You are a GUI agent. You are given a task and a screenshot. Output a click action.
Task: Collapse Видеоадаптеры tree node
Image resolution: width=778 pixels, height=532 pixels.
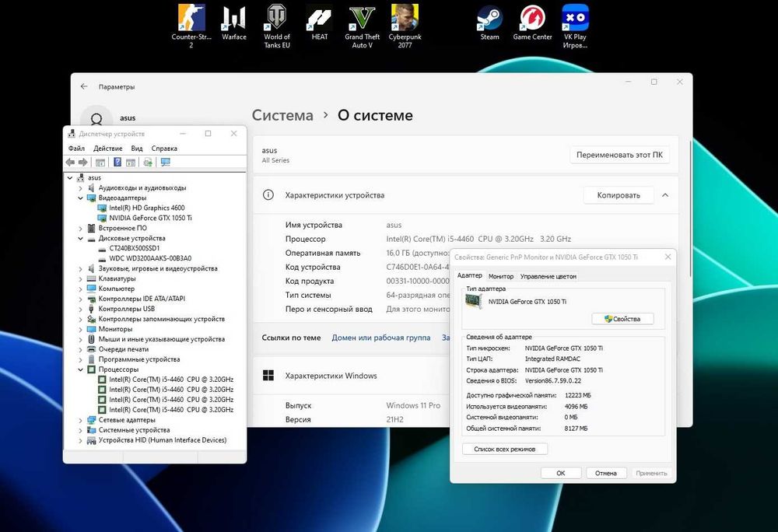(80, 198)
